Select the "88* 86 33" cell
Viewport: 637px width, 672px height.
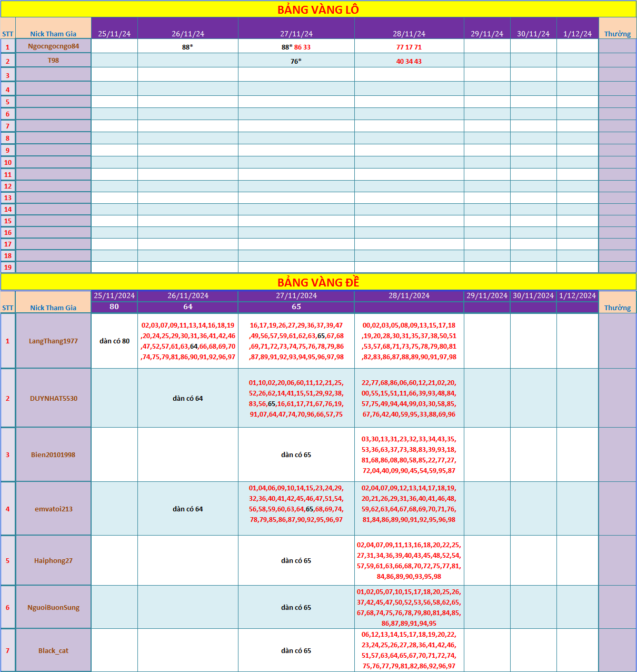pos(296,46)
